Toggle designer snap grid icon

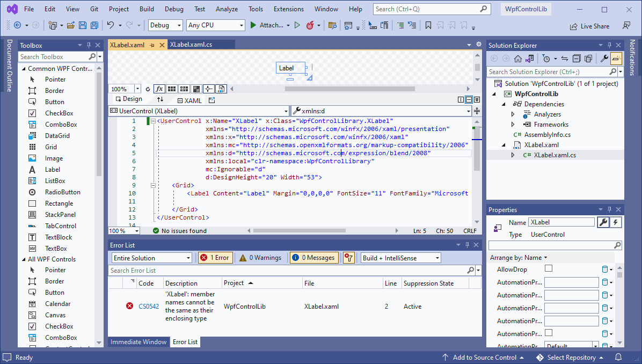click(x=172, y=89)
